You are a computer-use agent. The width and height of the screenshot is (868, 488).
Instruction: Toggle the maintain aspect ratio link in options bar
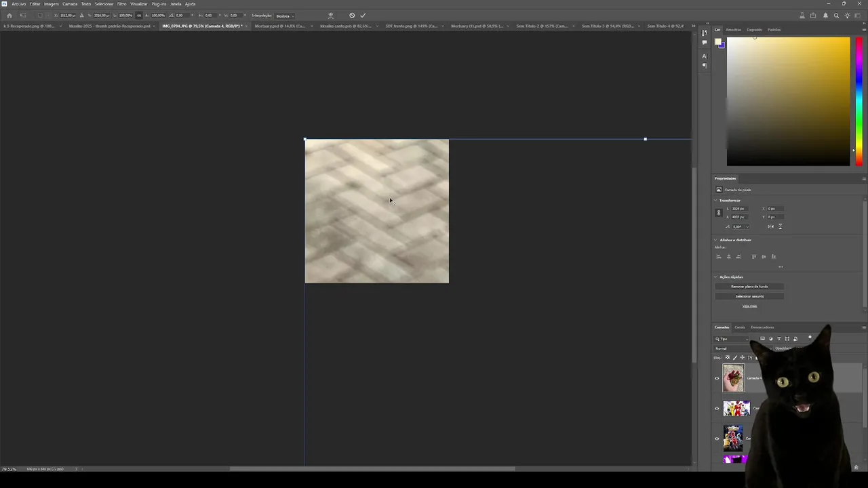tap(140, 16)
